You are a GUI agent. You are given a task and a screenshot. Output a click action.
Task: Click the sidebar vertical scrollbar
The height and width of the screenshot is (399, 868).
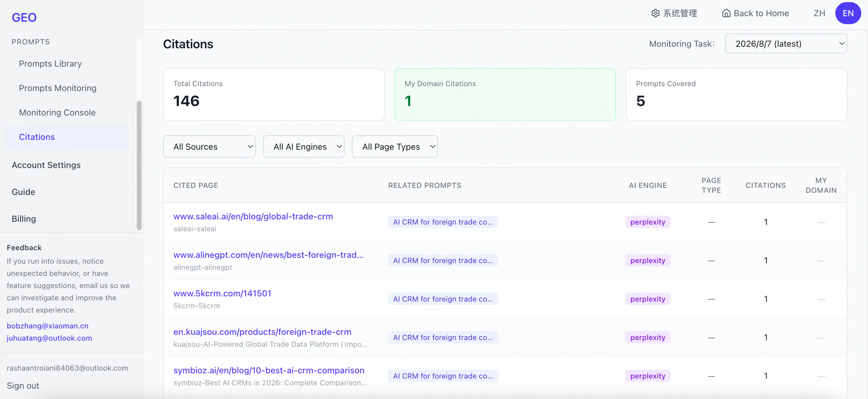tap(139, 165)
